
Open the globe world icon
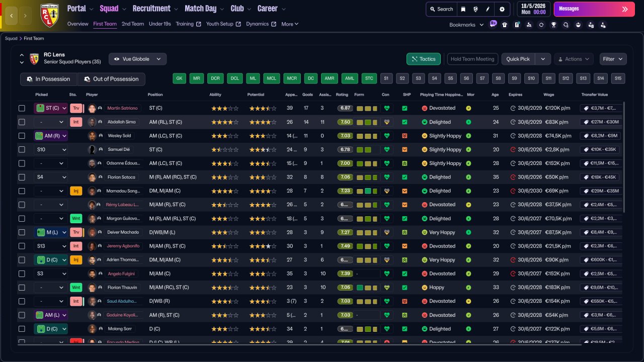[475, 9]
